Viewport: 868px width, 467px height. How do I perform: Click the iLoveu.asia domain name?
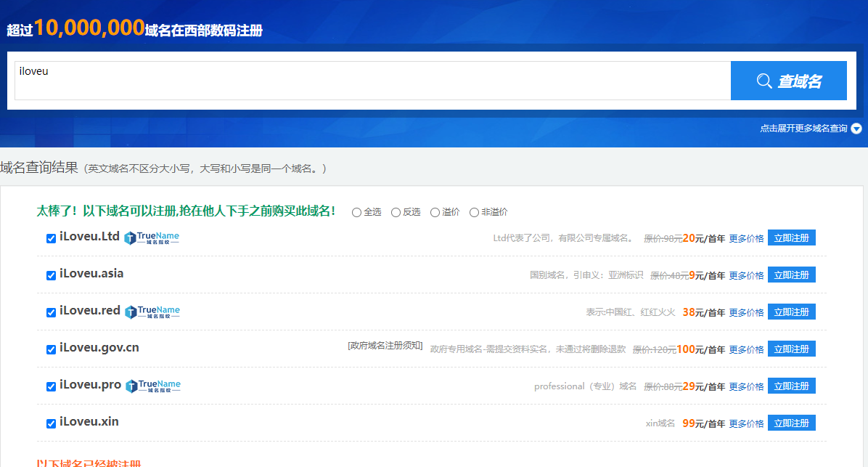(91, 274)
